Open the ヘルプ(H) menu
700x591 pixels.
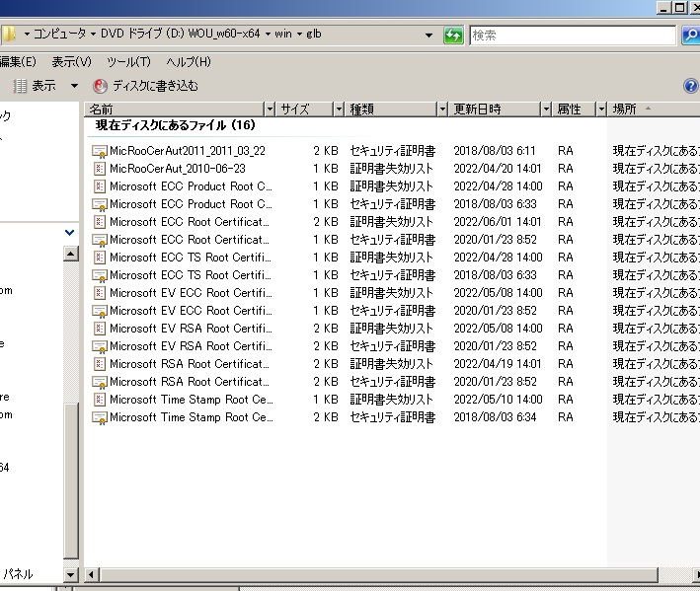[189, 61]
